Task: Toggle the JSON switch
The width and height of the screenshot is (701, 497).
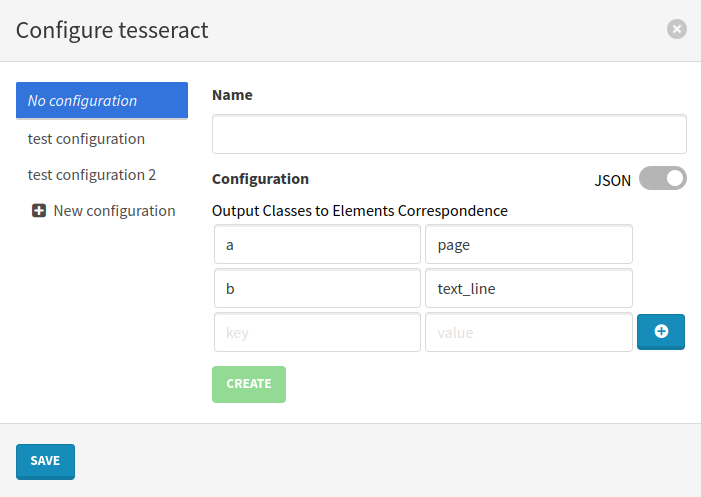Action: coord(663,178)
